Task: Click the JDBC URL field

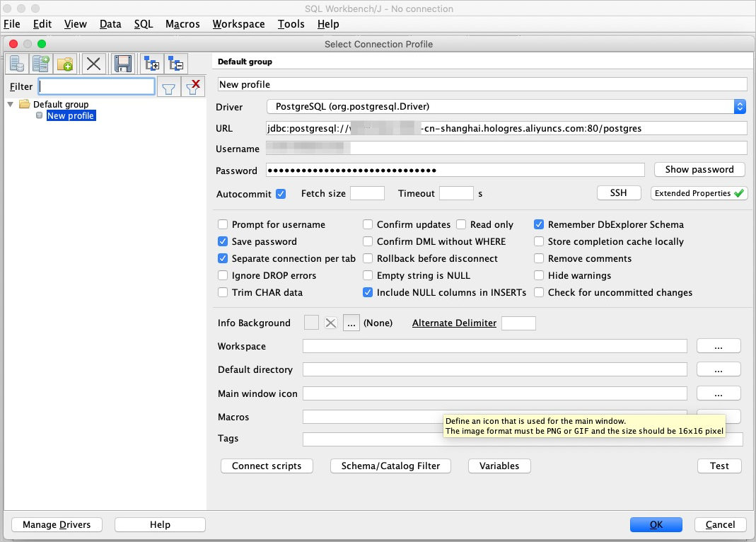Action: click(x=506, y=128)
